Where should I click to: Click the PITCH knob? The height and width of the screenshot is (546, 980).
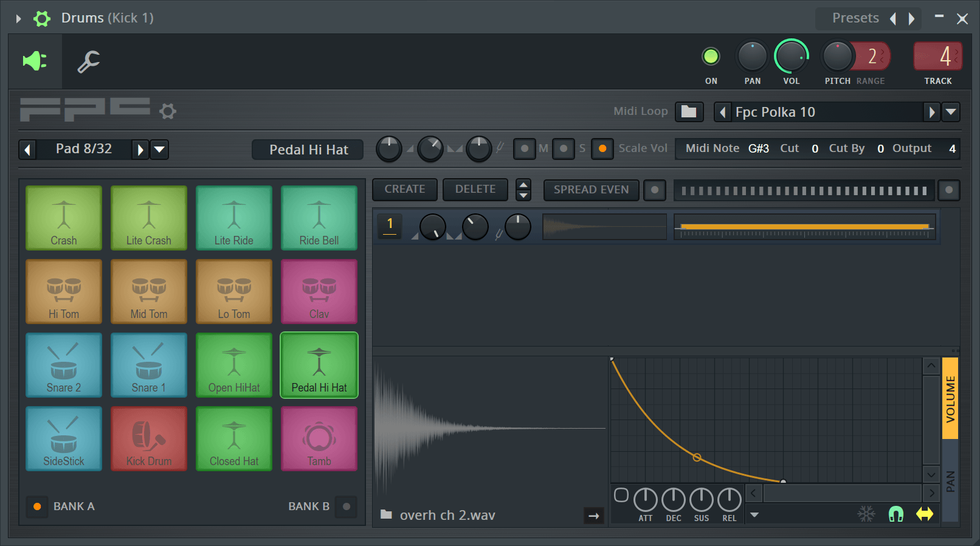pyautogui.click(x=837, y=57)
